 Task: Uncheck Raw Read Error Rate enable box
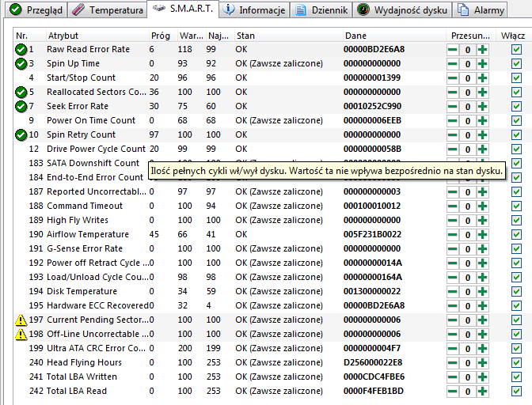pos(516,50)
